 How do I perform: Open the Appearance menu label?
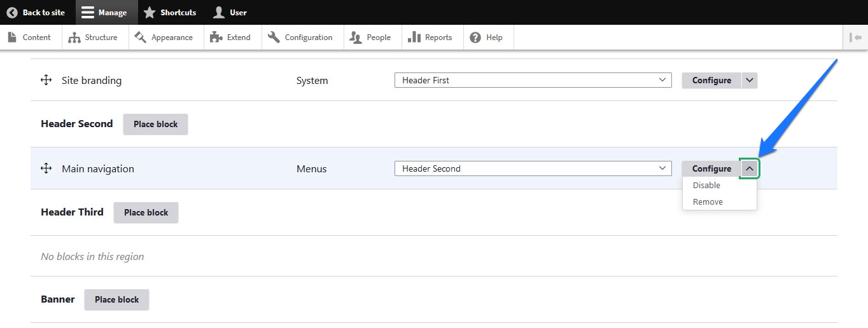[x=172, y=38]
